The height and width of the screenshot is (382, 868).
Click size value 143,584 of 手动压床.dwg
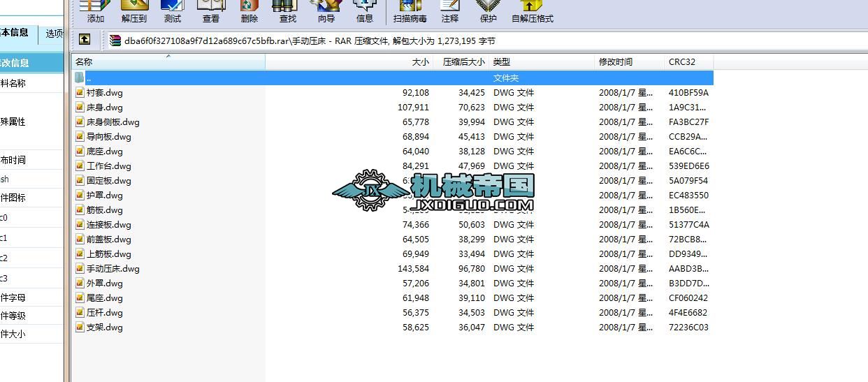(x=413, y=268)
